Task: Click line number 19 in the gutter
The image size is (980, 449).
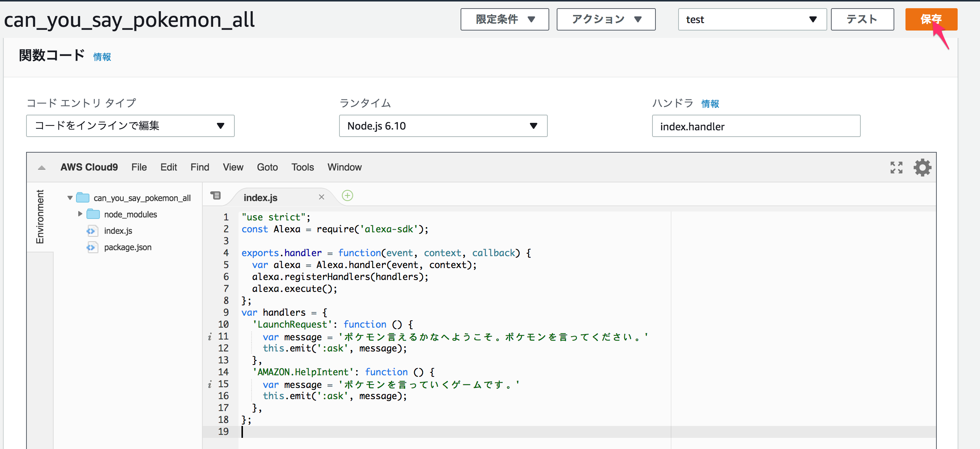Action: tap(223, 432)
